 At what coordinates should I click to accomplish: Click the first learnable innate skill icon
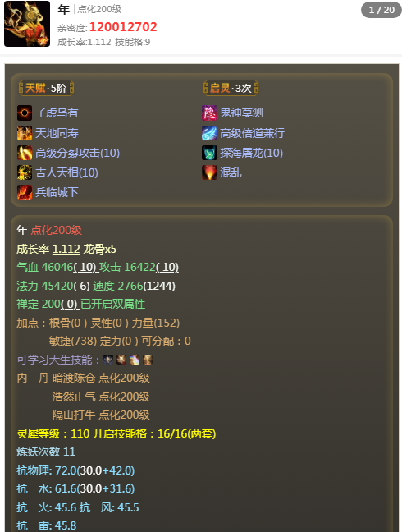(108, 360)
